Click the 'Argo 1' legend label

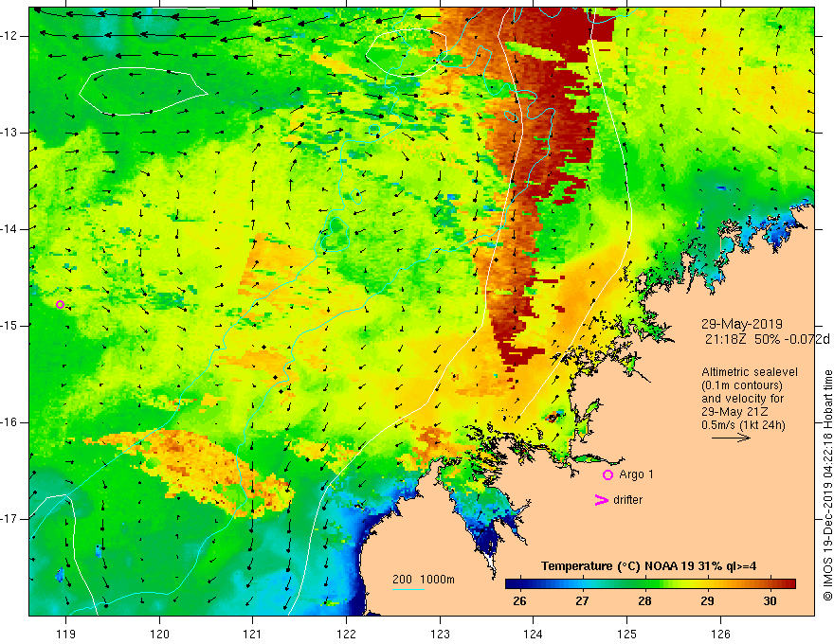click(636, 474)
